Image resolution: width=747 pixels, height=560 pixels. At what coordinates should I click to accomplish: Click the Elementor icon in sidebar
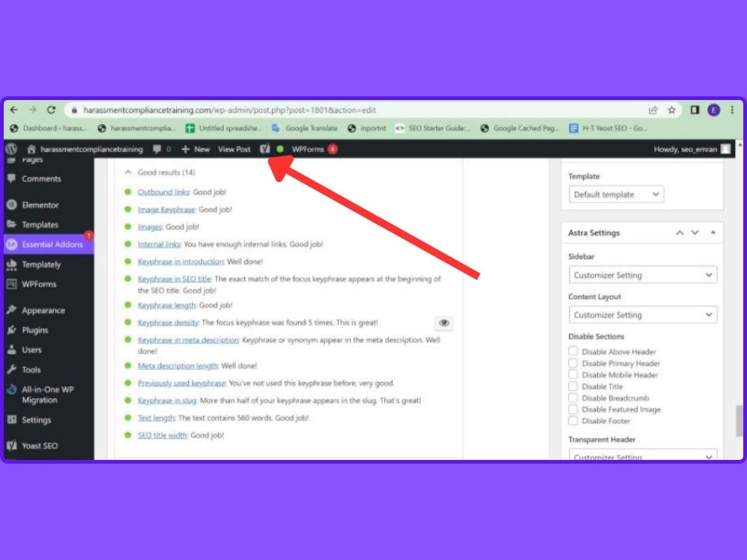coord(12,205)
